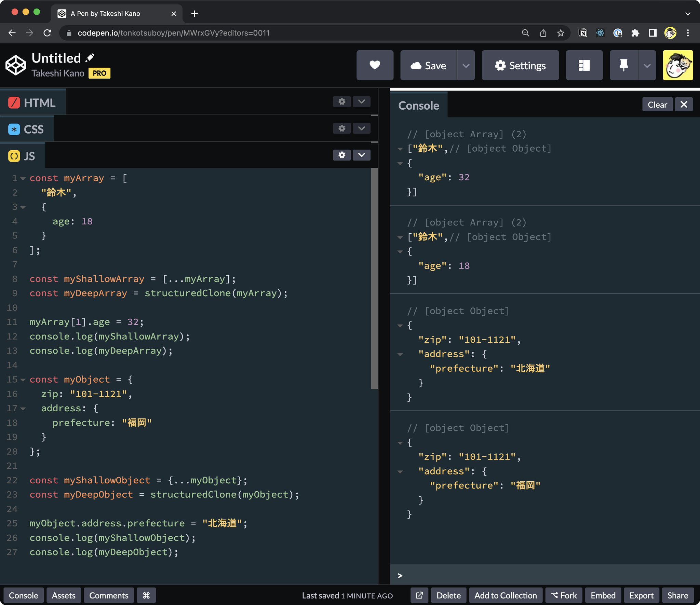Open dropdown arrow next to pin button
Screen dimensions: 700x605
point(647,65)
